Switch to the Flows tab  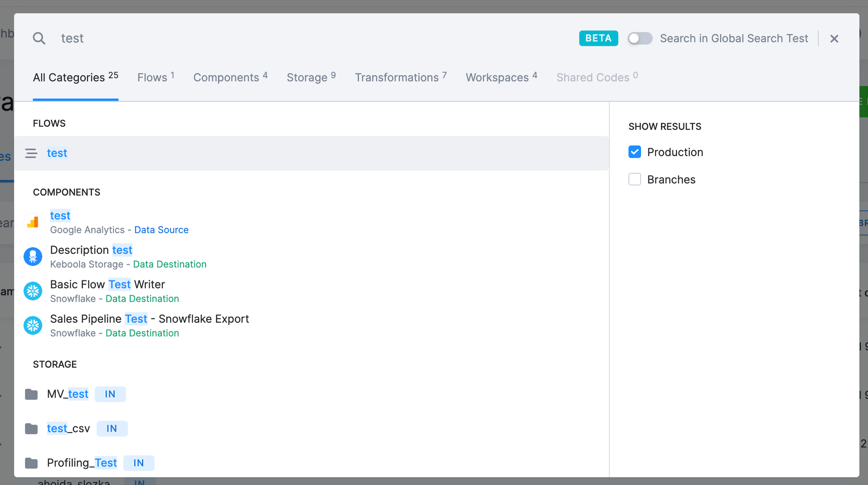point(153,77)
